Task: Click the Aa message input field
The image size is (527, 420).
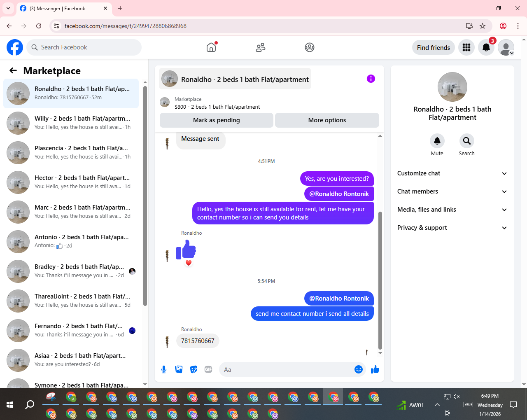Action: [287, 369]
